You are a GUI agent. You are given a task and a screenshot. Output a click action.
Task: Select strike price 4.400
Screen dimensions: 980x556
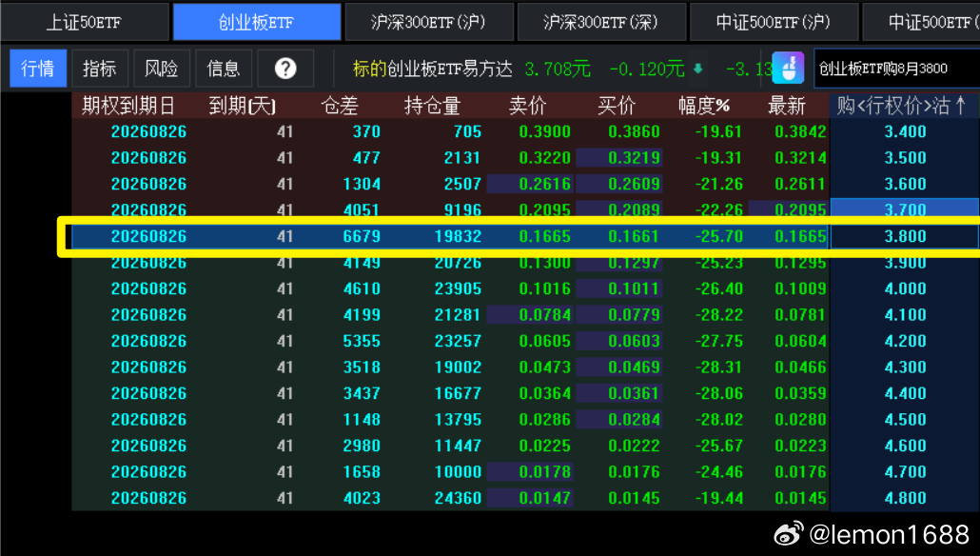tap(905, 393)
